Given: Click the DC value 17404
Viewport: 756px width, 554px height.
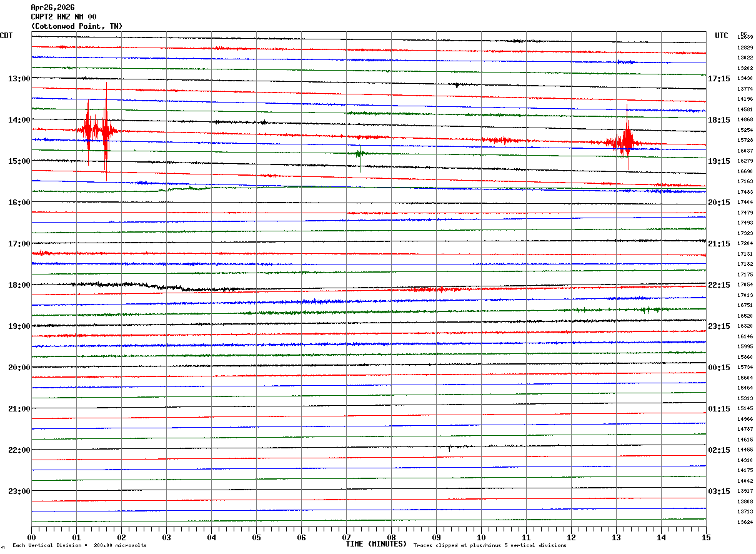Looking at the screenshot, I should pos(745,203).
